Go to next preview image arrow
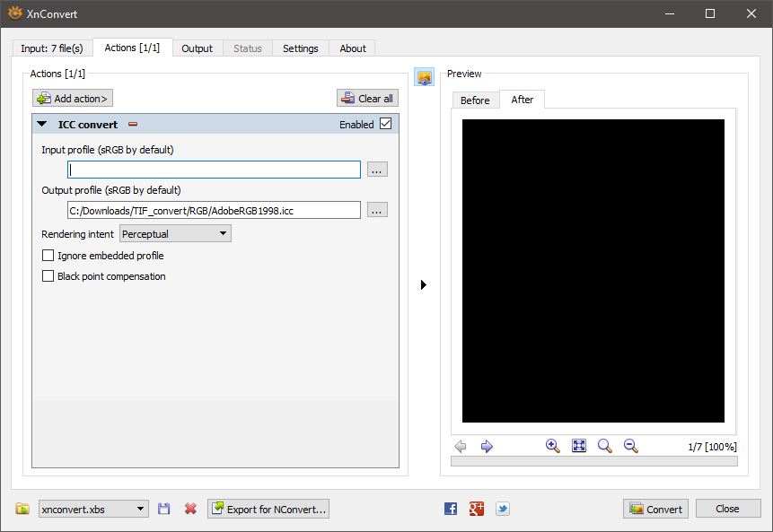The height and width of the screenshot is (532, 773). click(487, 446)
